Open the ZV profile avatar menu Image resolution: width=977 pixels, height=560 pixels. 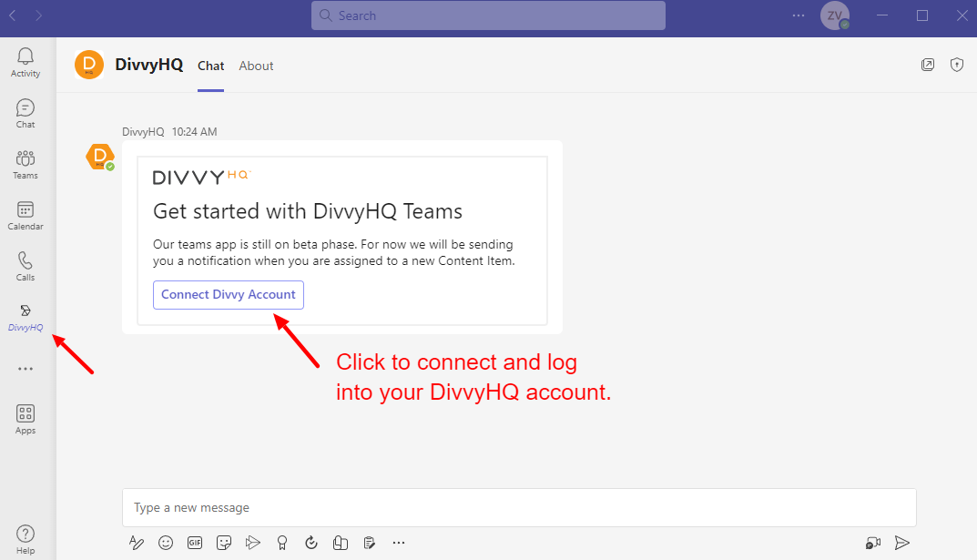tap(834, 15)
